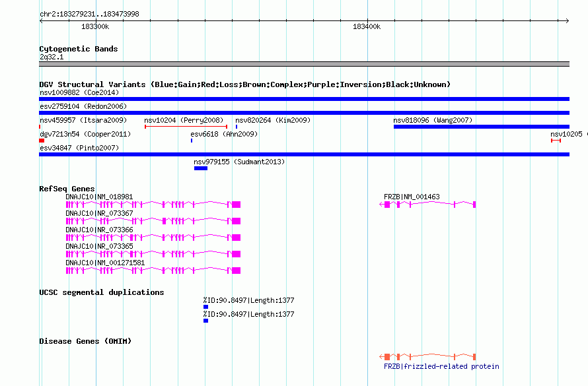588x386 pixels.
Task: Click the UCSC segmental duplications track title
Action: pyautogui.click(x=102, y=292)
